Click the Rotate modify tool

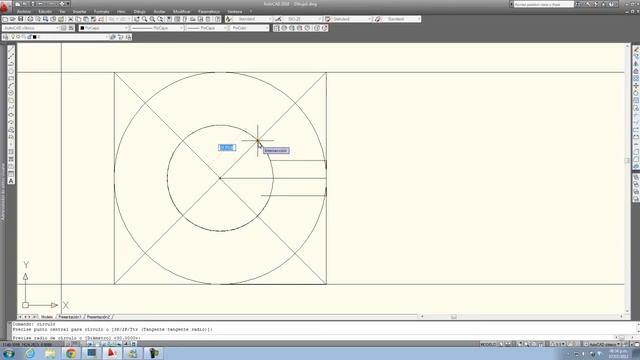point(636,93)
